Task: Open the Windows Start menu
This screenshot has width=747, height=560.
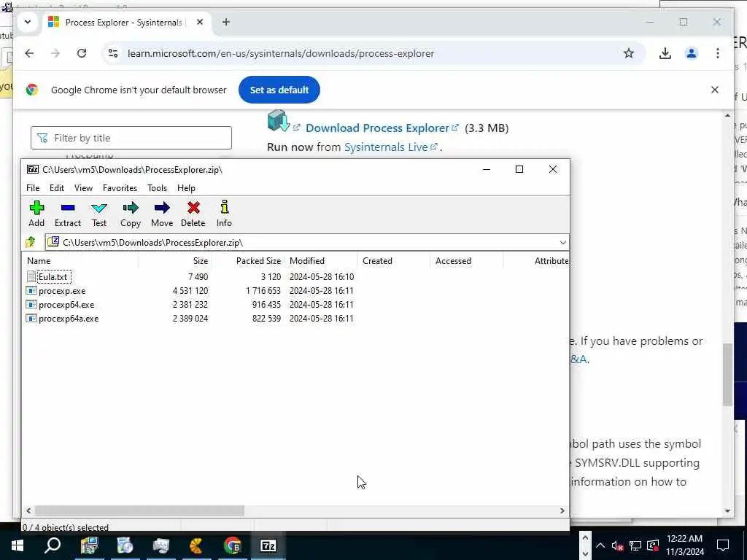Action: [x=18, y=545]
